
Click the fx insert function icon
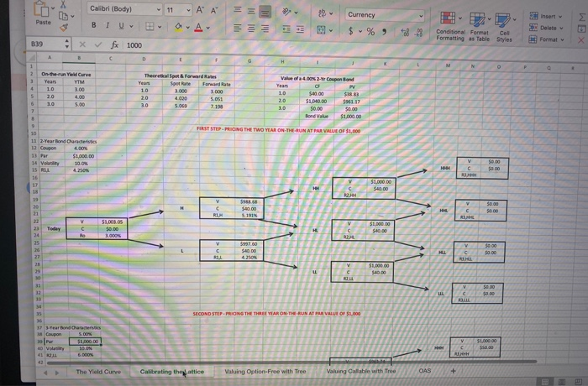[x=114, y=45]
